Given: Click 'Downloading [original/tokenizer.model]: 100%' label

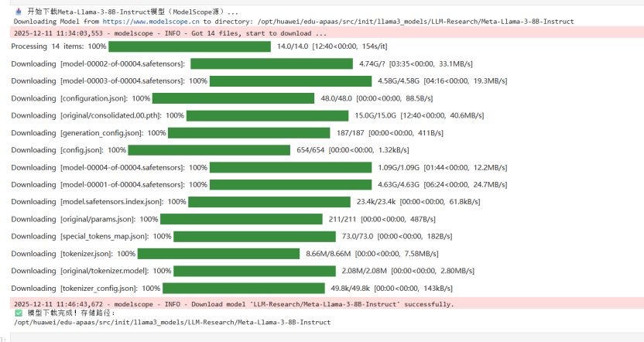Looking at the screenshot, I should [91, 271].
